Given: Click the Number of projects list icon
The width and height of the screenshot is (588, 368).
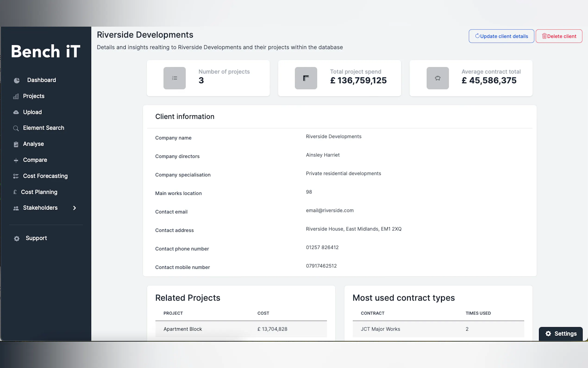Looking at the screenshot, I should pyautogui.click(x=174, y=78).
